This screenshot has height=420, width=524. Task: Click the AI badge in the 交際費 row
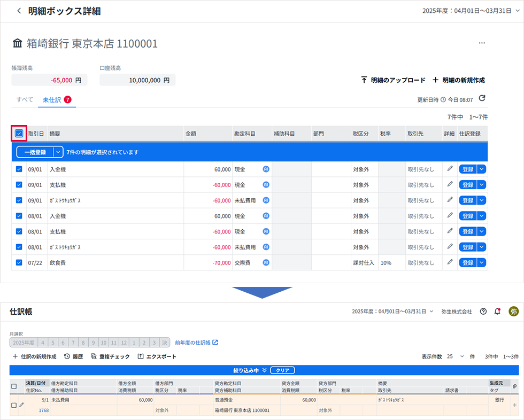[x=266, y=262]
